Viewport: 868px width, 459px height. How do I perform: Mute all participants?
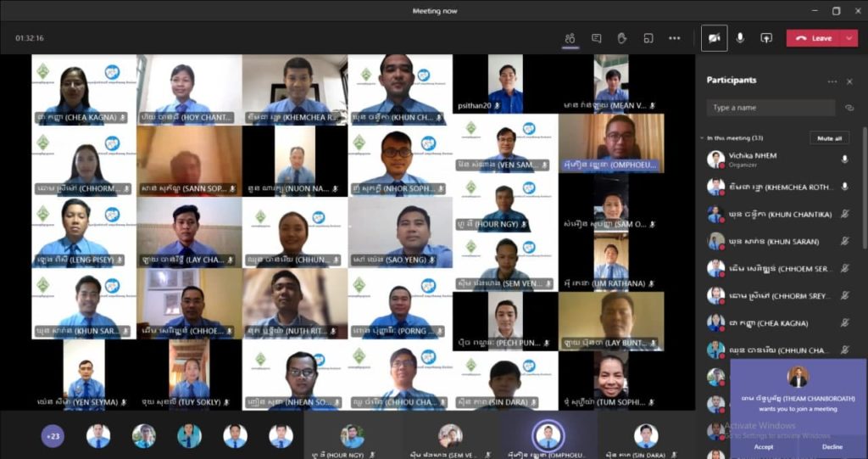(829, 138)
